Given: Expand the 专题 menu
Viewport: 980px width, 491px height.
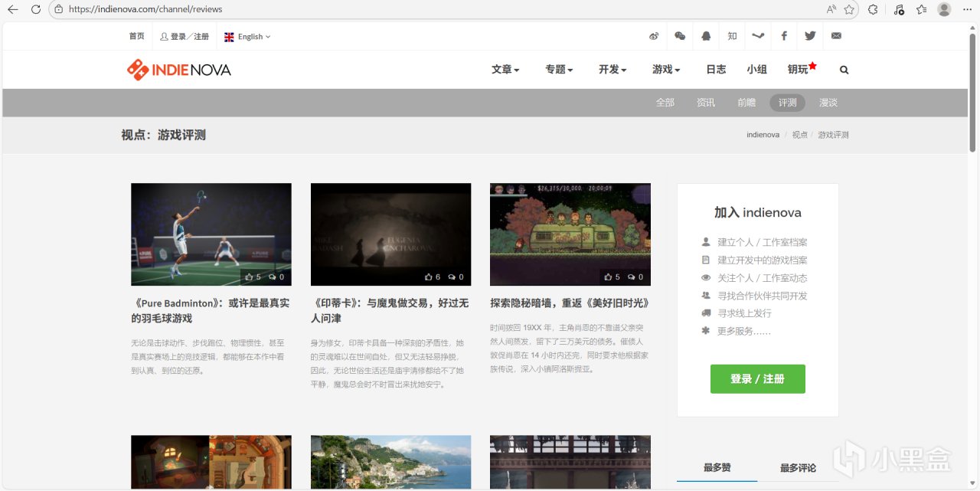Looking at the screenshot, I should point(559,70).
